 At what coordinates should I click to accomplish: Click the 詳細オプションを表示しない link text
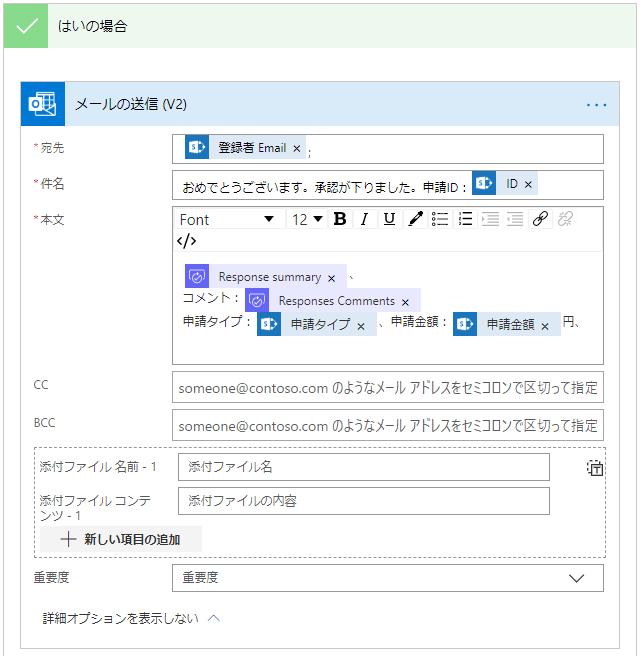121,618
